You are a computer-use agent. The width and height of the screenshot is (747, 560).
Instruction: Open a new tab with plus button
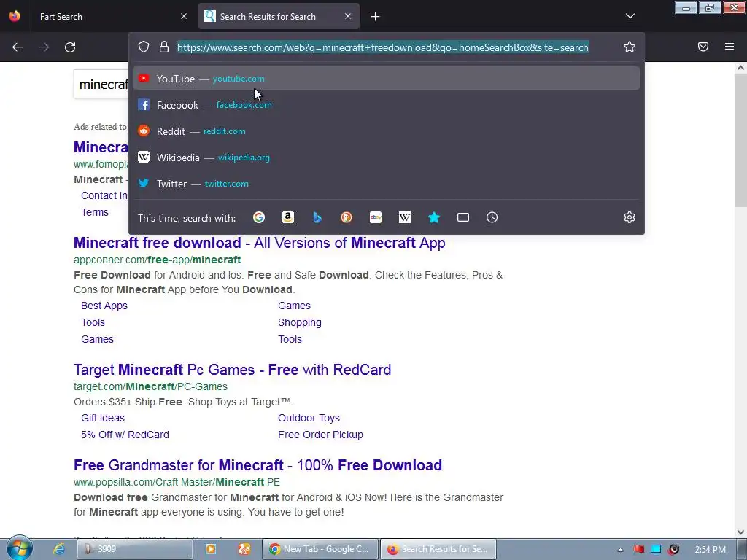coord(376,17)
